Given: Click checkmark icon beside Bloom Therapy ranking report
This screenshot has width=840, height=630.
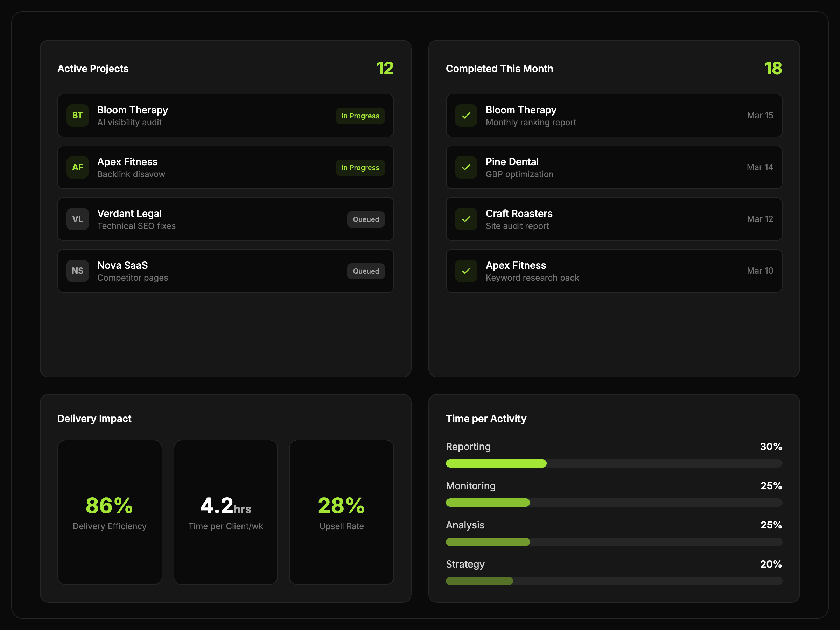Looking at the screenshot, I should [466, 115].
